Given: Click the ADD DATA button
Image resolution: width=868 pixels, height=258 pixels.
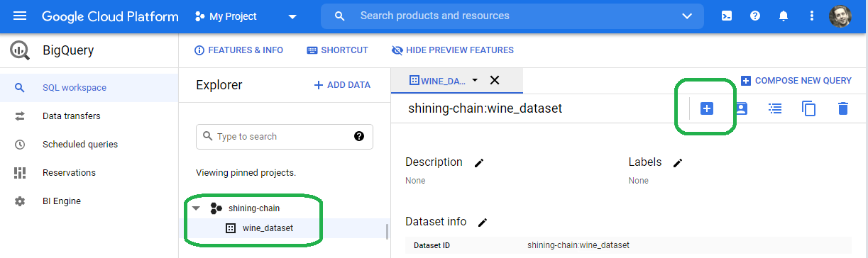Looking at the screenshot, I should pyautogui.click(x=342, y=85).
